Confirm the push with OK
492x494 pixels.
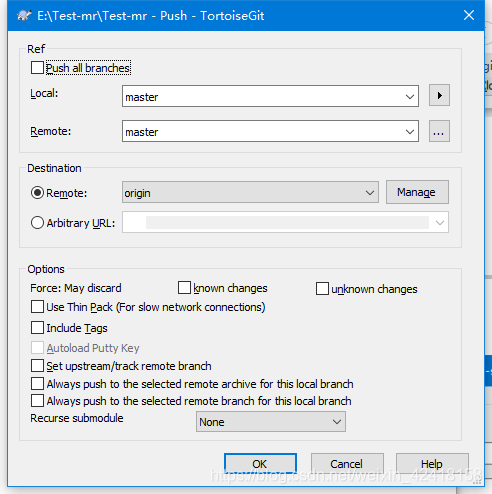(260, 464)
